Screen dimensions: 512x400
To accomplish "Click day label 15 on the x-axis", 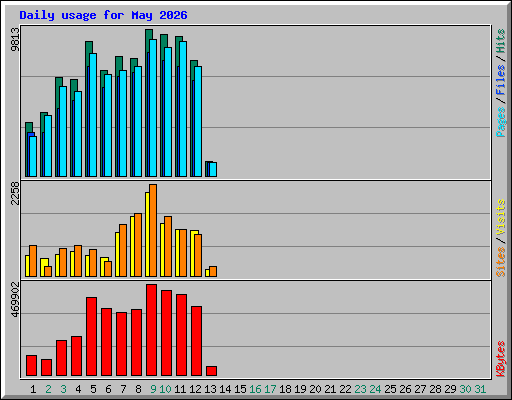I will point(240,389).
